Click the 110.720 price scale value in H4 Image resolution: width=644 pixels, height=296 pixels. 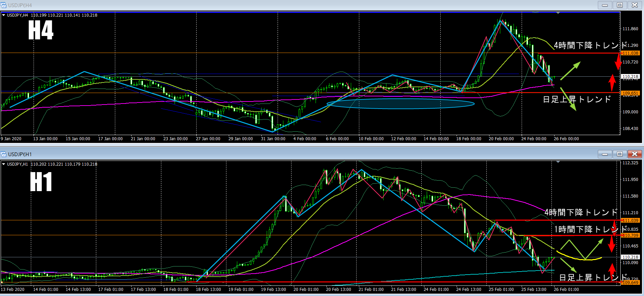(x=630, y=62)
